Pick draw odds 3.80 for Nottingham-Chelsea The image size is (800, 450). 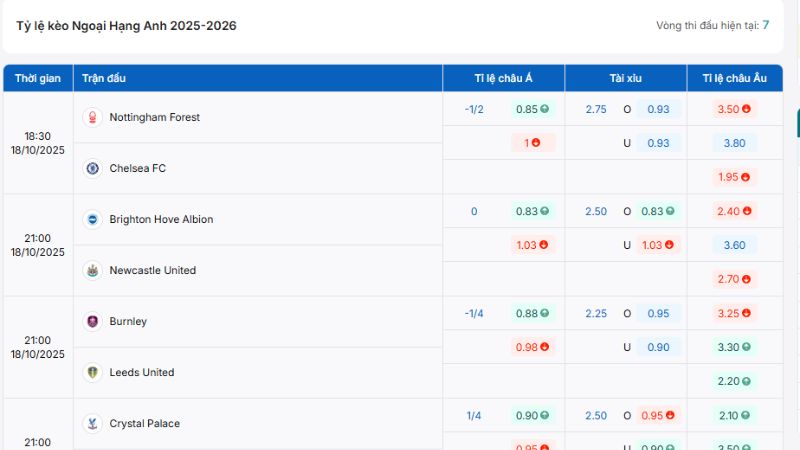click(734, 143)
